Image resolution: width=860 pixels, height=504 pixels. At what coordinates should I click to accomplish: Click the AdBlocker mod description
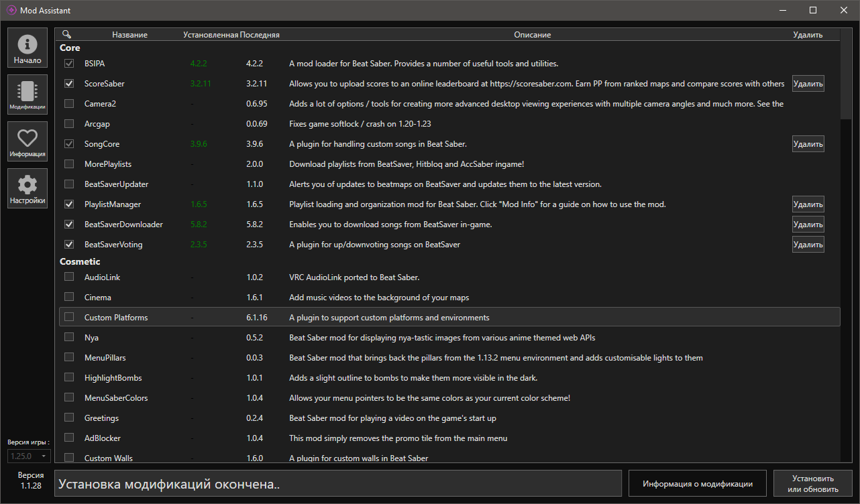(398, 438)
